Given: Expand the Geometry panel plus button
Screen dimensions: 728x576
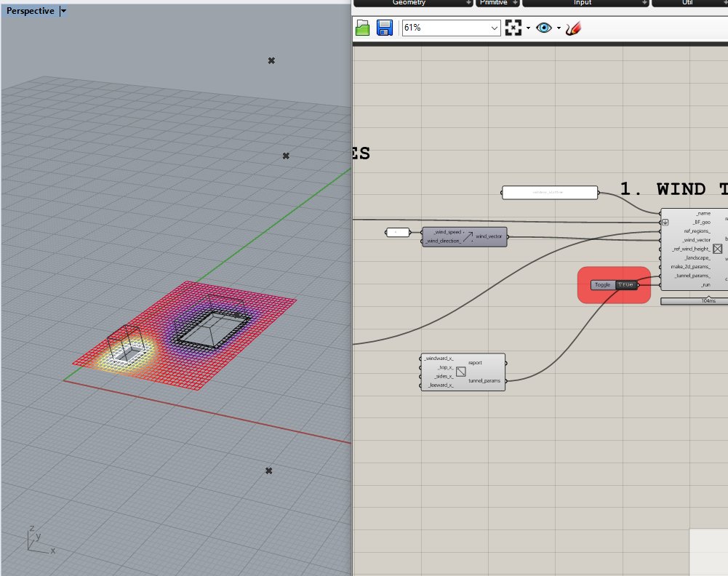Looking at the screenshot, I should tap(468, 3).
